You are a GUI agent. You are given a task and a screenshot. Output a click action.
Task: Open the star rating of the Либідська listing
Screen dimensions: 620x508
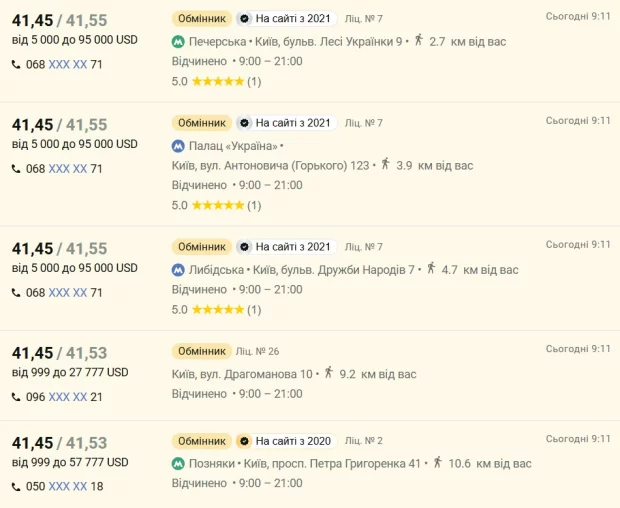coord(217,309)
